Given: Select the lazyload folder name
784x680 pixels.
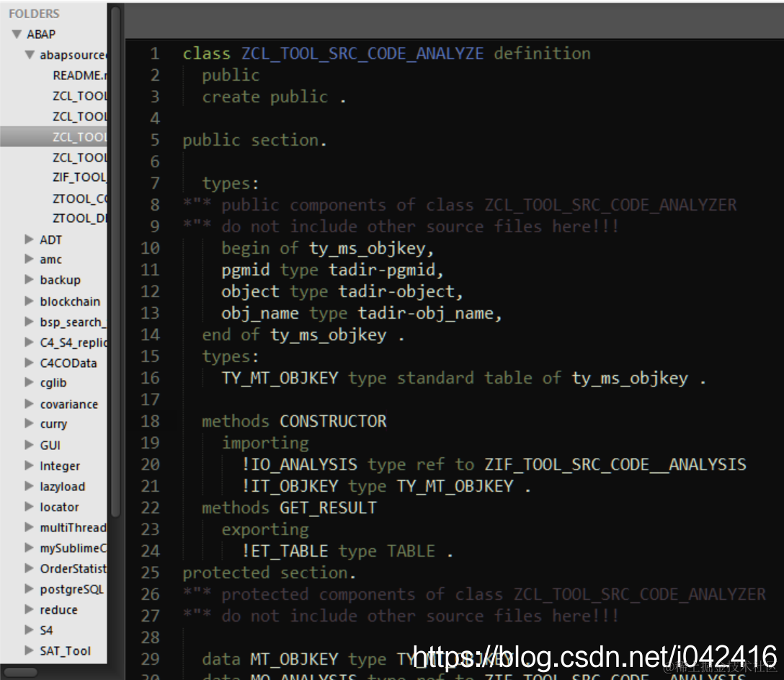Looking at the screenshot, I should coord(63,486).
